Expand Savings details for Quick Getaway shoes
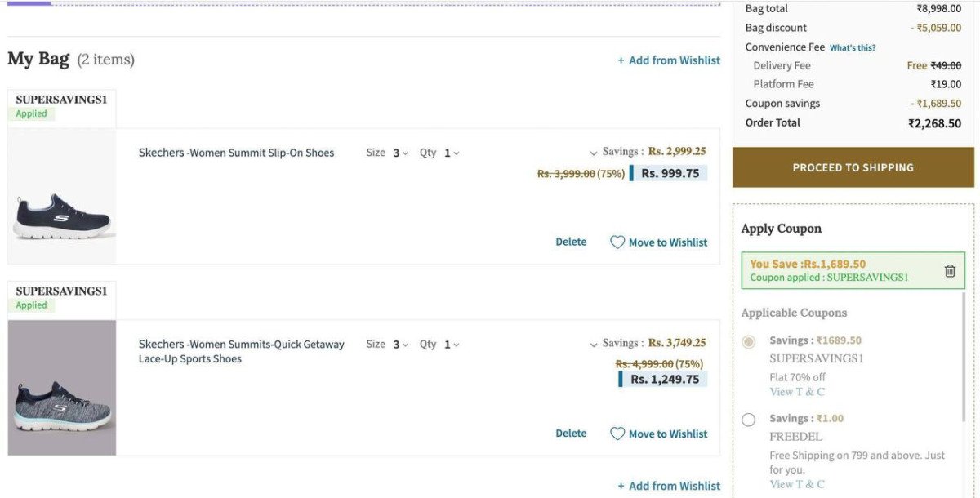Image resolution: width=980 pixels, height=498 pixels. click(x=594, y=345)
